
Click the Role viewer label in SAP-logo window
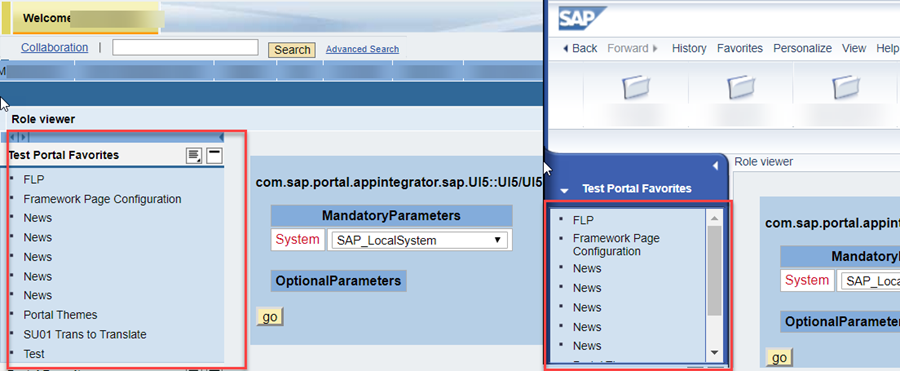click(x=763, y=162)
